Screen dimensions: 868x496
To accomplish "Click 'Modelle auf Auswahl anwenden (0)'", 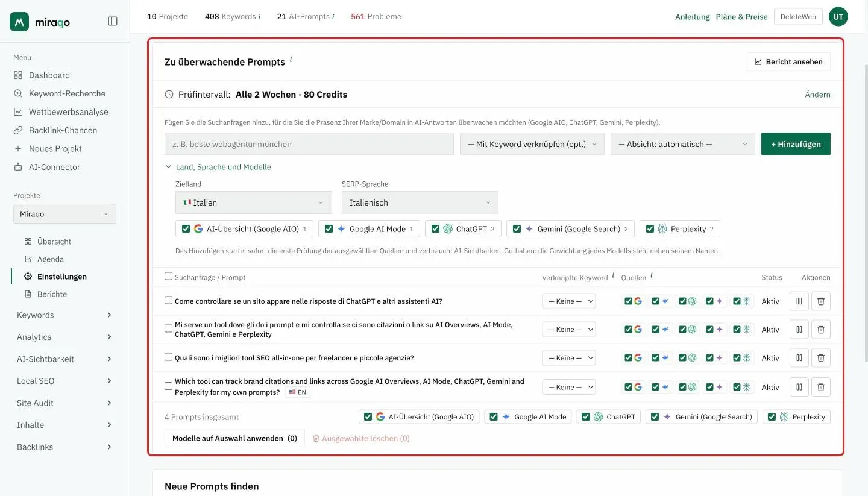I will click(x=234, y=438).
